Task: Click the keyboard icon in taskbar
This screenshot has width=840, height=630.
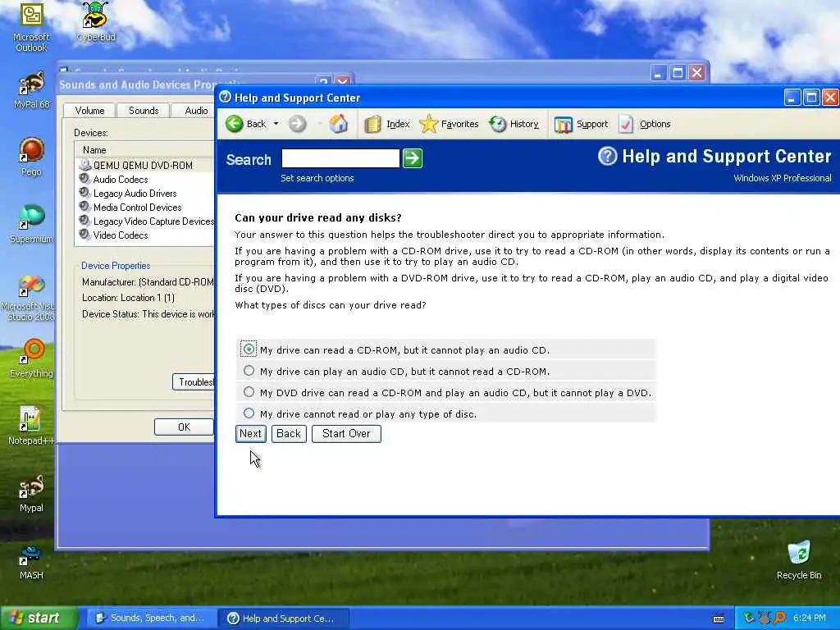Action: [x=719, y=619]
